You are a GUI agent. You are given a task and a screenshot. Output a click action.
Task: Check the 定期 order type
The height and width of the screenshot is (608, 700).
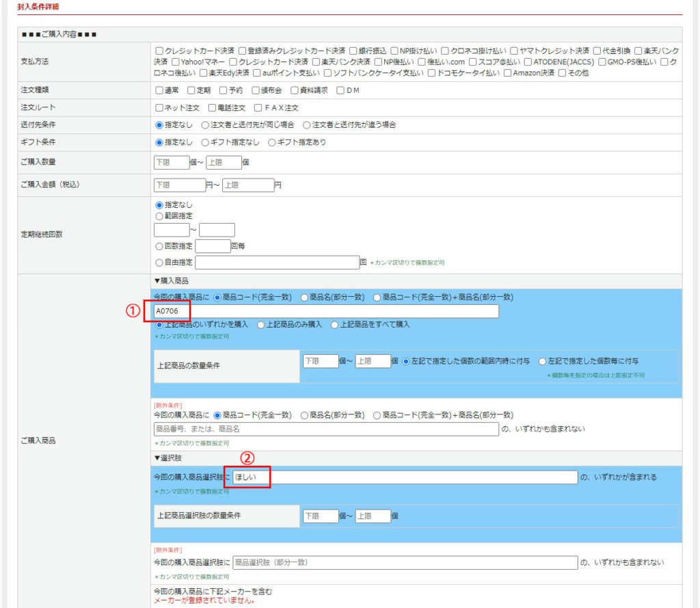coord(191,91)
